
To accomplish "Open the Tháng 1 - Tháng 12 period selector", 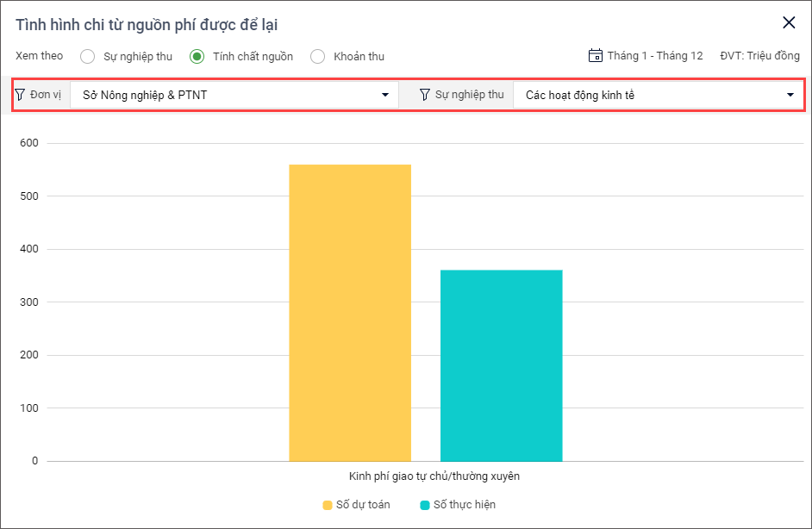I will [x=654, y=56].
